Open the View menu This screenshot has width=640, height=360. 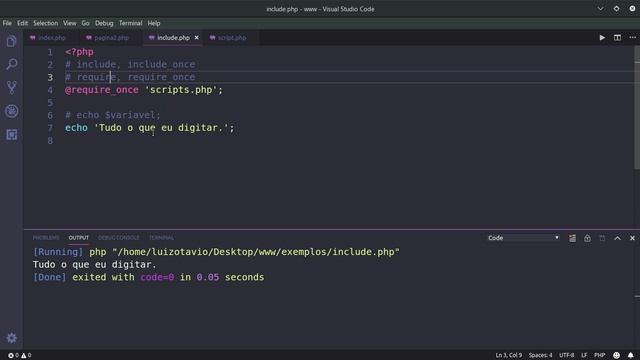[69, 23]
